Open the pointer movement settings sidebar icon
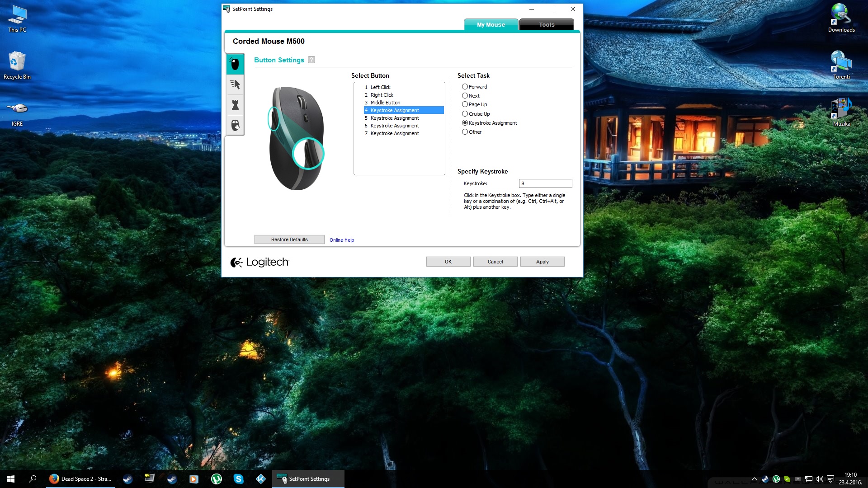 pyautogui.click(x=235, y=84)
